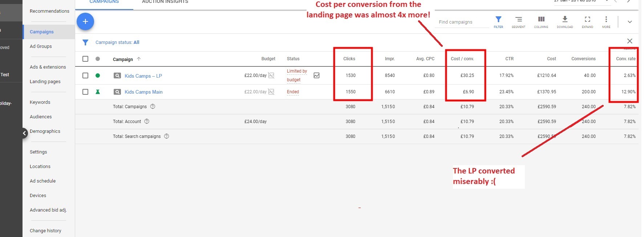644x237 pixels.
Task: Select the Kids Camps Main checkbox
Action: pos(85,92)
